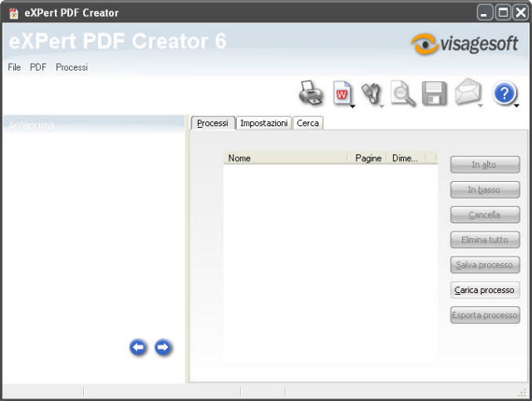Minimize the eXPert PDF Creator window

[x=485, y=13]
